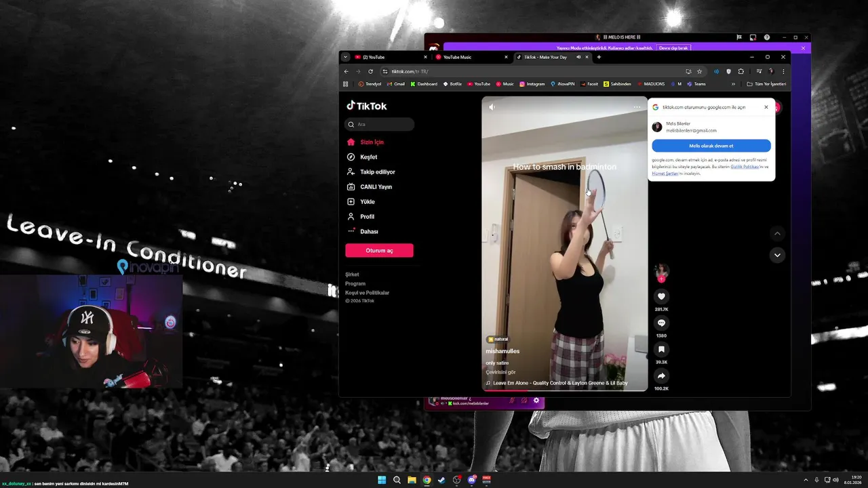Image resolution: width=868 pixels, height=488 pixels.
Task: Mute the TikTok video with speaker icon
Action: coord(492,107)
